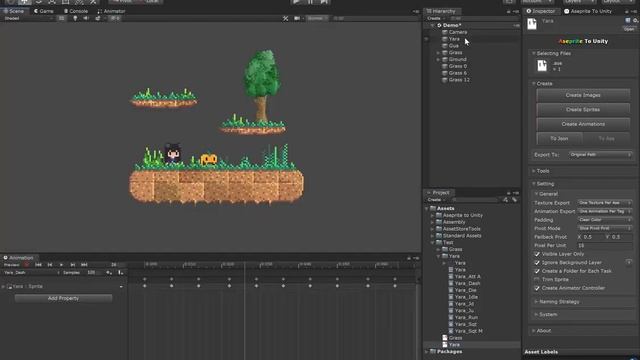Play the animation clip preview
Image resolution: width=640 pixels, height=360 pixels.
(x=61, y=265)
